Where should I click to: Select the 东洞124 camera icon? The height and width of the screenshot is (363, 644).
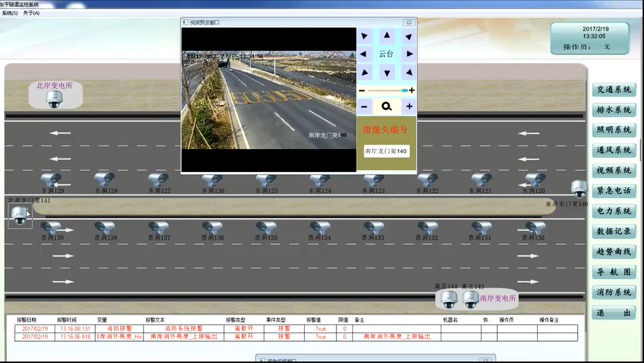click(320, 180)
